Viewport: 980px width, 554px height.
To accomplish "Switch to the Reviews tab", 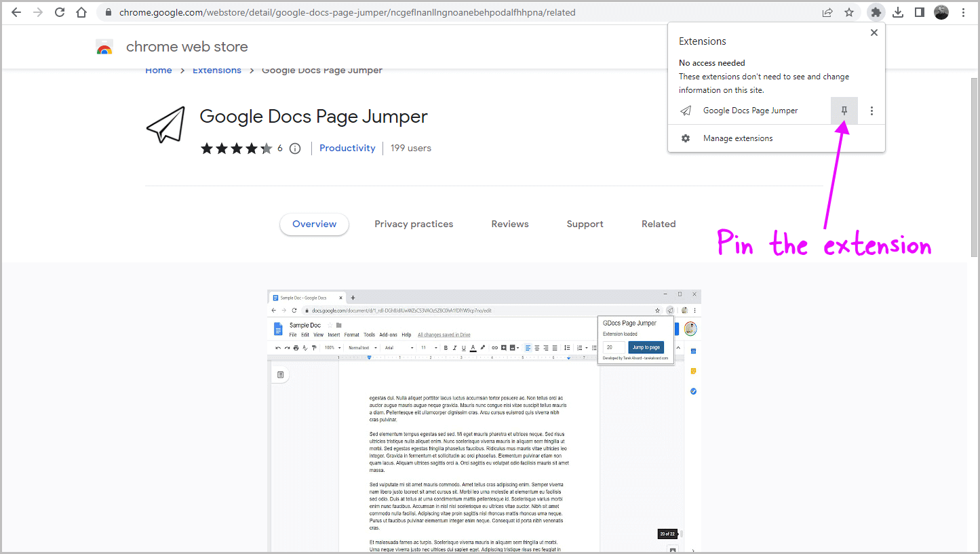I will pos(509,224).
